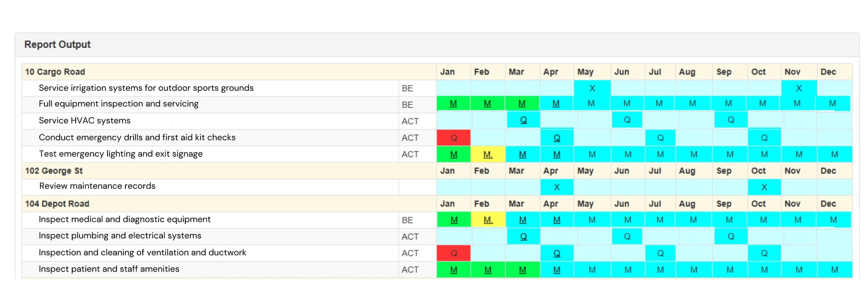Click Full equipment inspection and servicing row label
Screen dimensions: 868x306
click(x=119, y=104)
